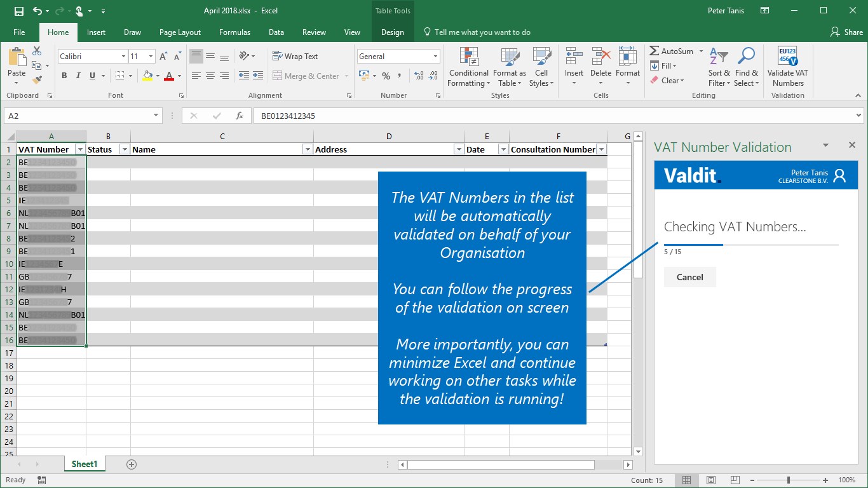Open the File menu
The height and width of the screenshot is (488, 868).
click(x=19, y=32)
